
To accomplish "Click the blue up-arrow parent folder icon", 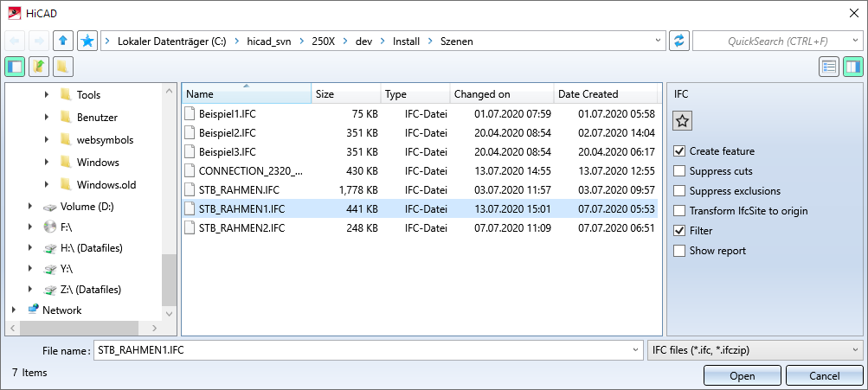I will coord(63,41).
